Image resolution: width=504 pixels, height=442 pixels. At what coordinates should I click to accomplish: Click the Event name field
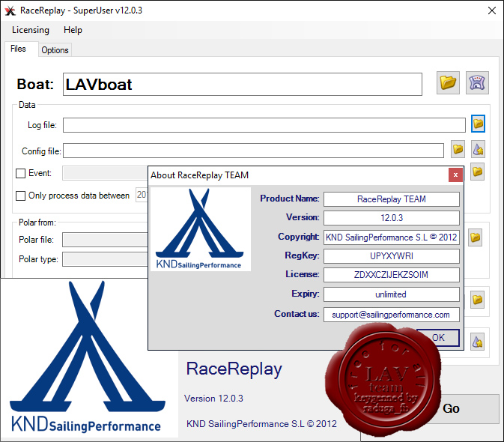[105, 173]
